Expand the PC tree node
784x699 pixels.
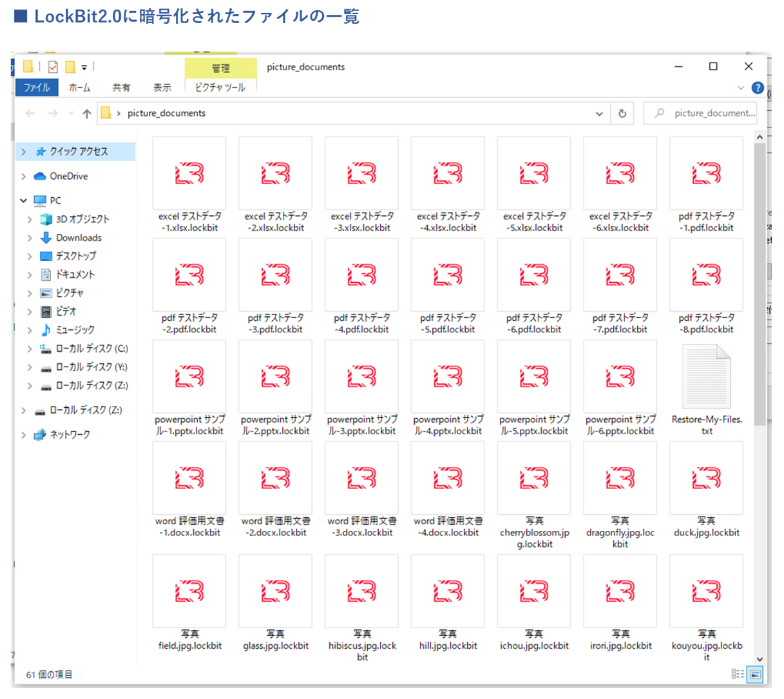coord(24,200)
